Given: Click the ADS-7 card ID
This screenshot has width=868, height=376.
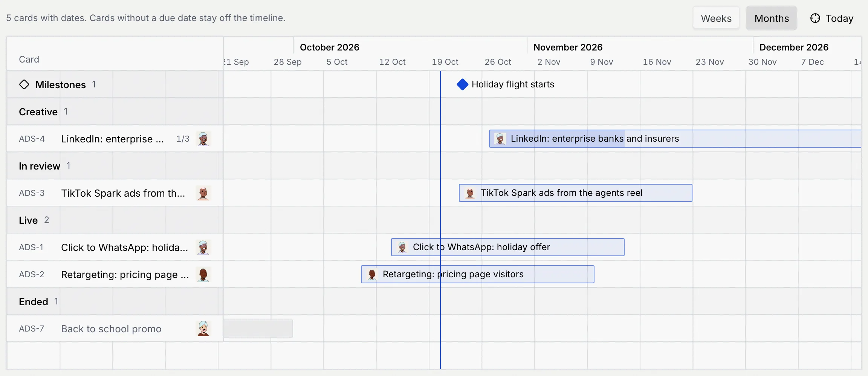Looking at the screenshot, I should [x=32, y=329].
